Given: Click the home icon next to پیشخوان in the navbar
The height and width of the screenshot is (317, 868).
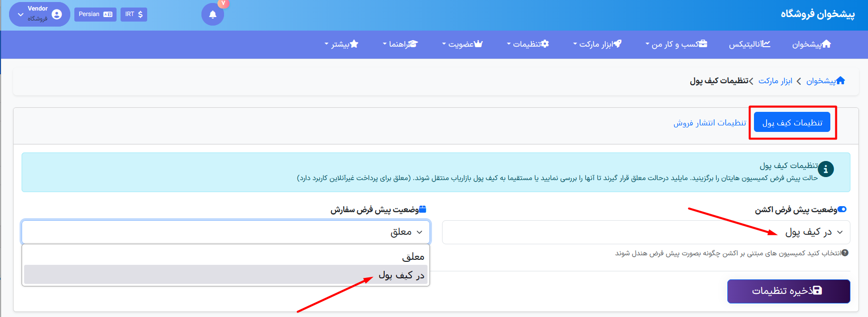Looking at the screenshot, I should tap(826, 44).
